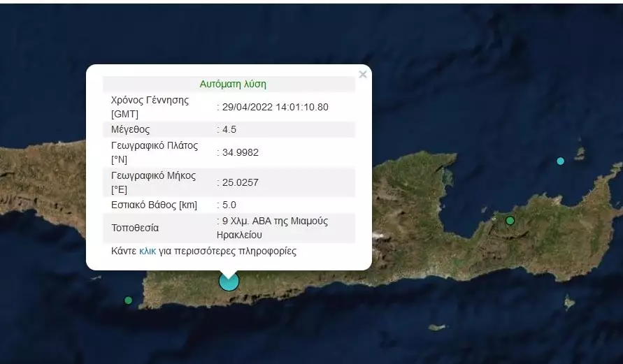
Task: Click the Μέγεθος row label
Action: click(x=131, y=130)
